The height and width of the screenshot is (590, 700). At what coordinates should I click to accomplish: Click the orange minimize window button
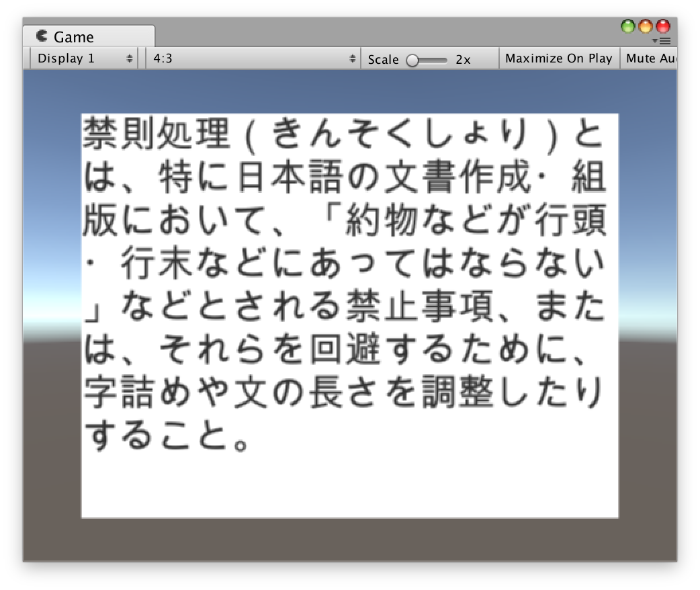tap(646, 26)
